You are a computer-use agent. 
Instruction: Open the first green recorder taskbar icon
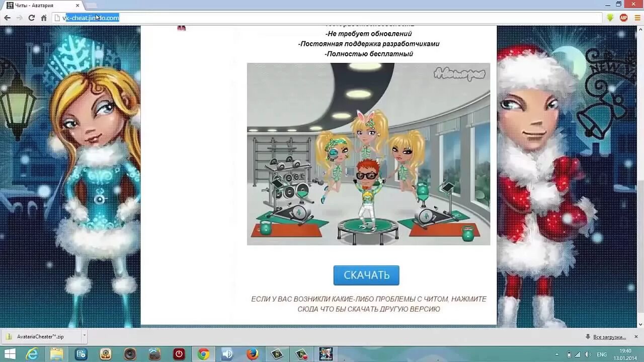pos(277,354)
